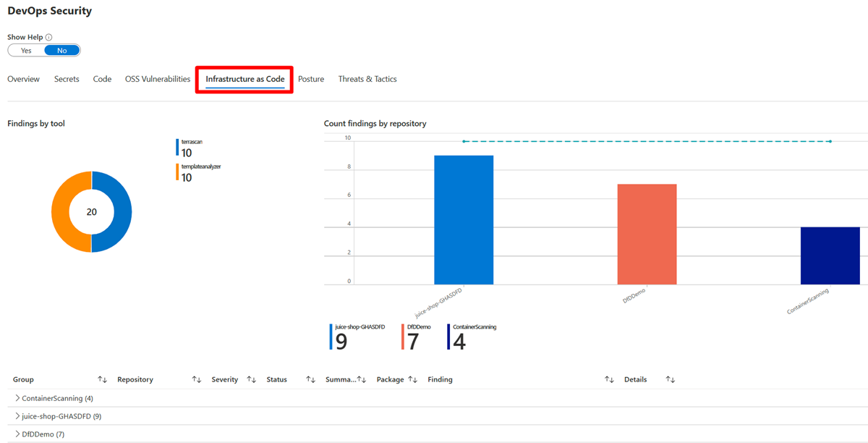Switch to the OSS Vulnerabilities tab
The height and width of the screenshot is (443, 868).
click(x=158, y=79)
